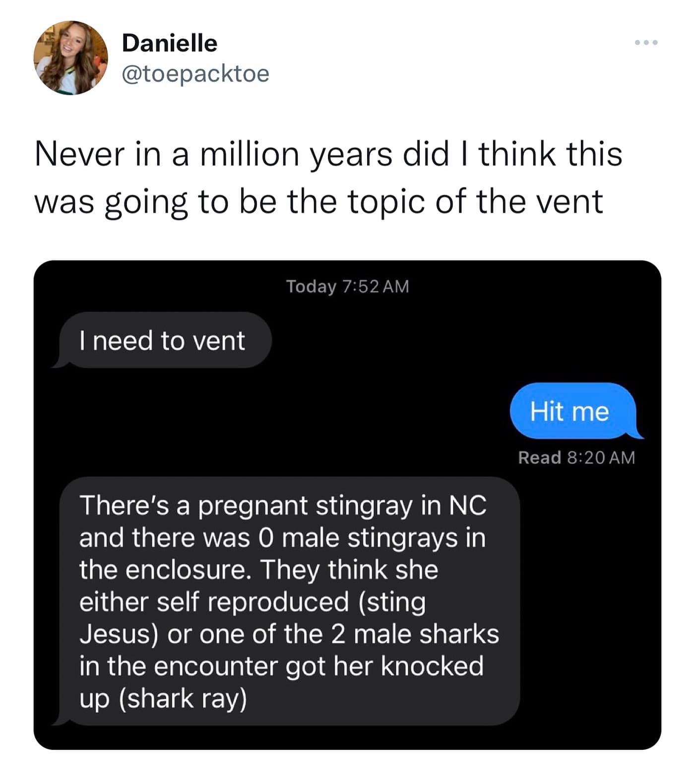Select the blue "Hit me" message bubble
This screenshot has width=695, height=784.
(x=570, y=412)
